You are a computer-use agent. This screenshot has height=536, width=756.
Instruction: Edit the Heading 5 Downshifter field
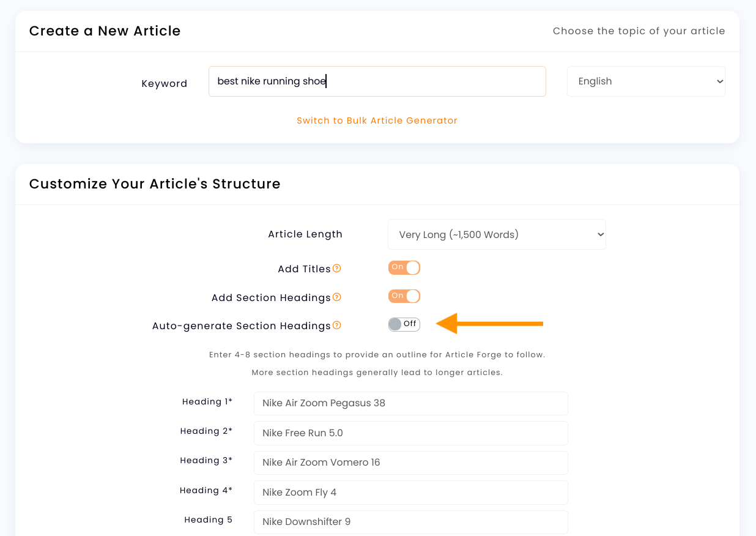[410, 521]
